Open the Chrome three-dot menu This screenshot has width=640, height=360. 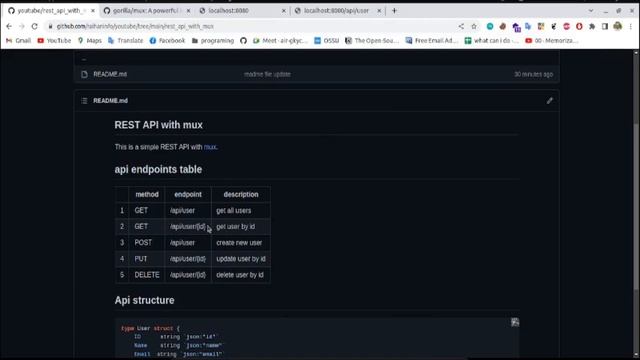631,26
